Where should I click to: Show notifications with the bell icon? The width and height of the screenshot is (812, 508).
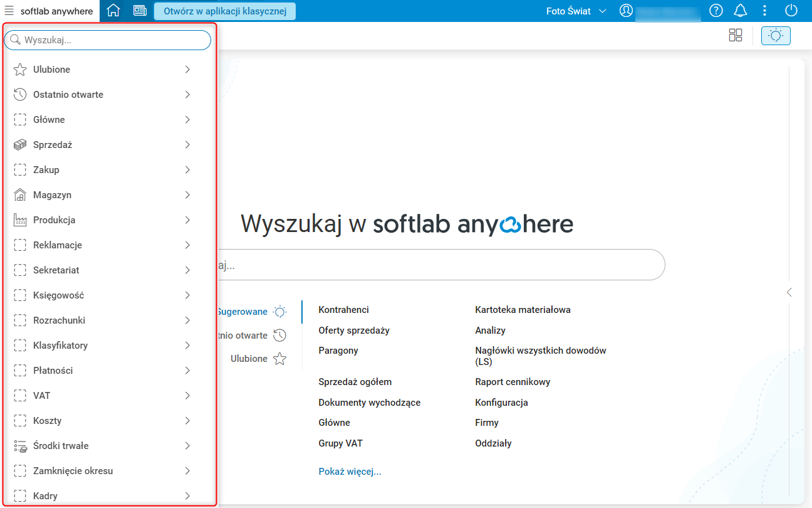(x=741, y=11)
